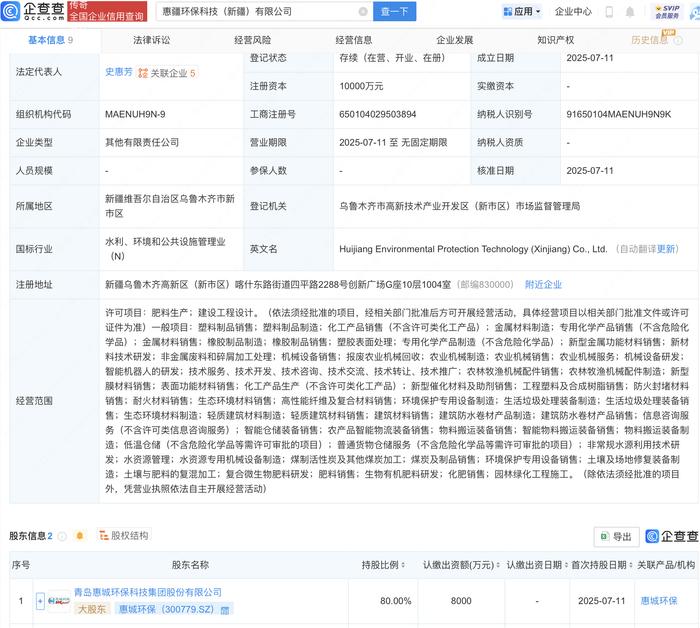Screen dimensions: 700x628
Task: Expand the shareholder row plus button
Action: (40, 601)
